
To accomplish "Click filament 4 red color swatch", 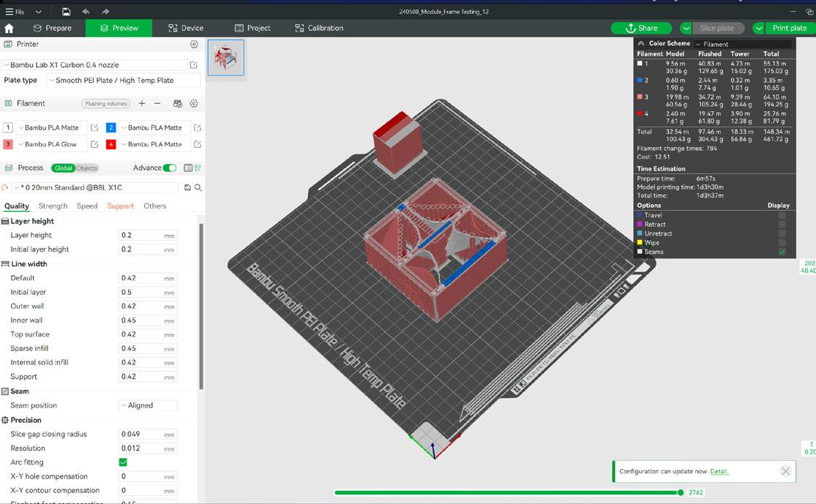I will pos(111,144).
